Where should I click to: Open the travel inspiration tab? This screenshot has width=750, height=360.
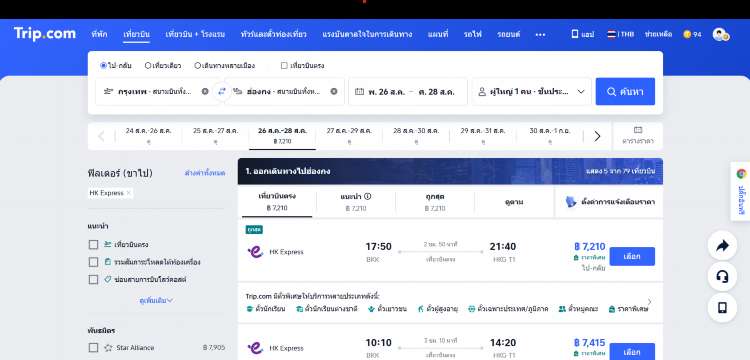[x=367, y=34]
